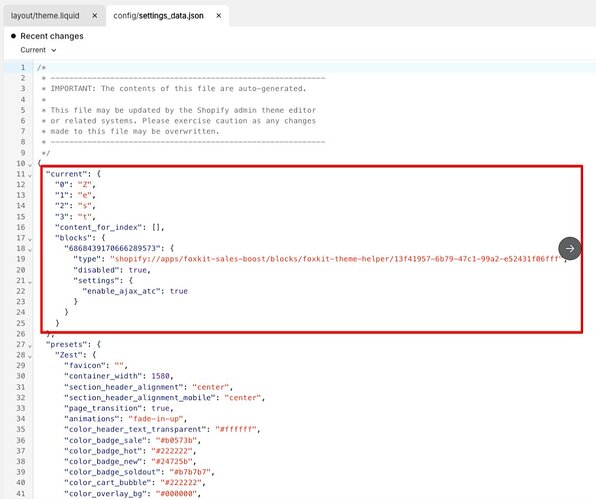Click the "color_cart_bubble" key
596x499 pixels.
pyautogui.click(x=108, y=483)
